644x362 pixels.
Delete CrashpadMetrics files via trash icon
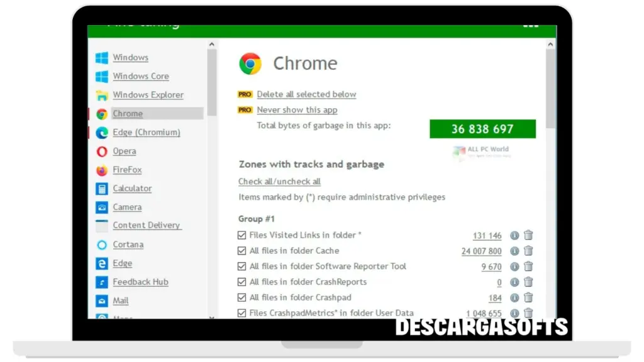point(528,313)
